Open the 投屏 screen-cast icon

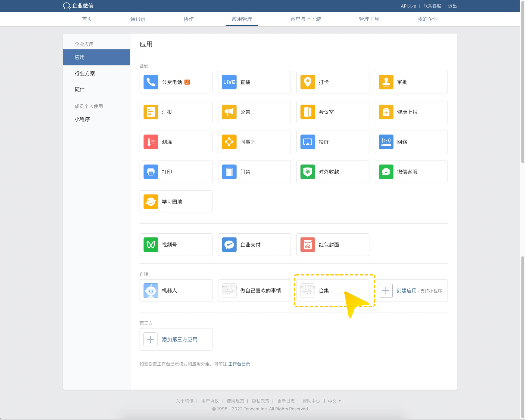click(x=307, y=142)
